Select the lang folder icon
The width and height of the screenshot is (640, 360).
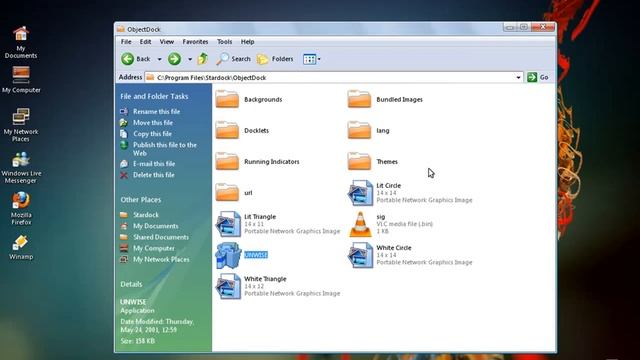(x=359, y=130)
